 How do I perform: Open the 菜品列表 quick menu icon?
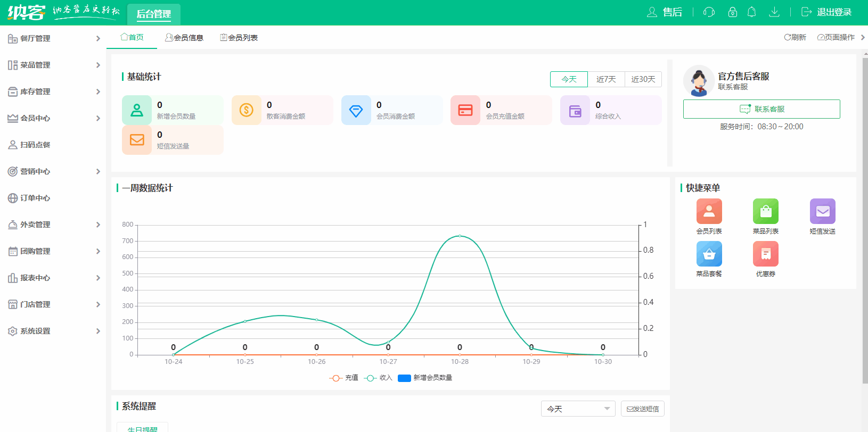click(765, 211)
